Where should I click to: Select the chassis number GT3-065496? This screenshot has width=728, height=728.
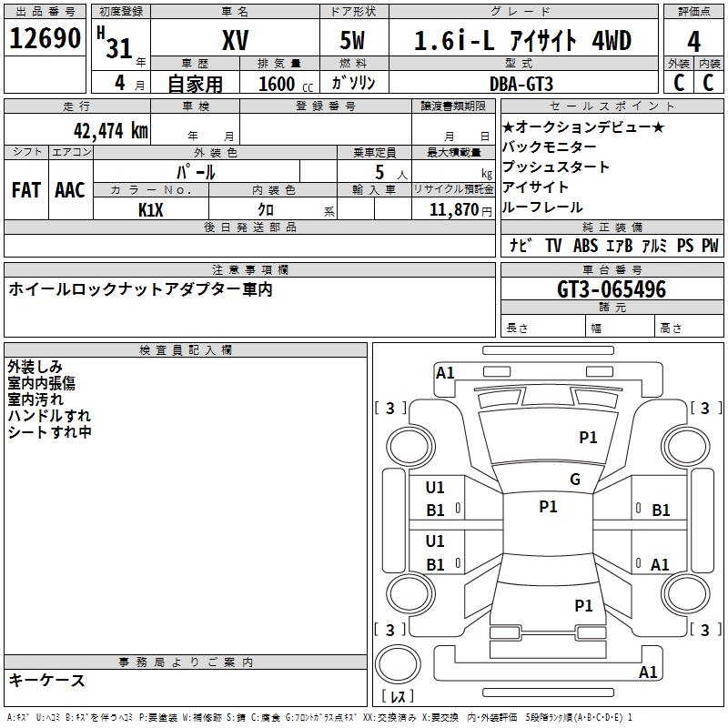(612, 289)
